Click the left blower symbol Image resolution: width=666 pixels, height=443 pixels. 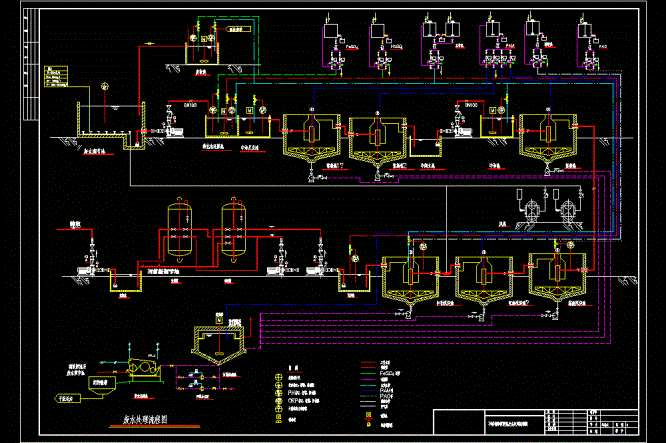[x=532, y=209]
